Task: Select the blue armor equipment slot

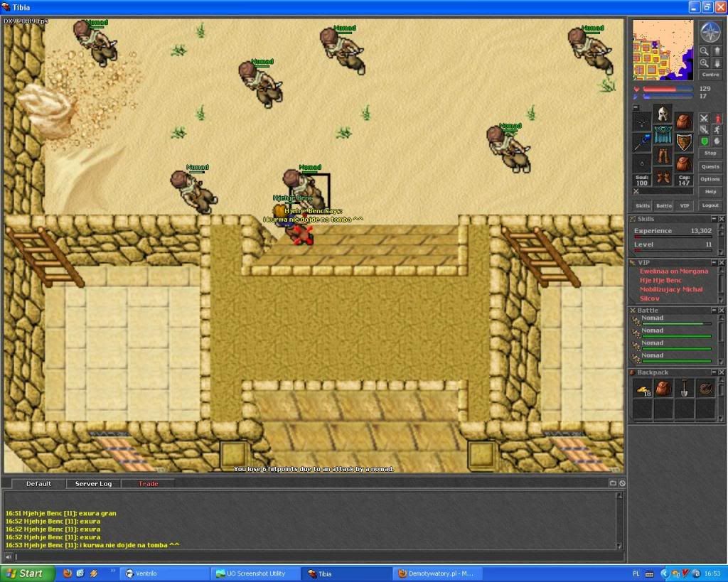Action: [x=663, y=135]
